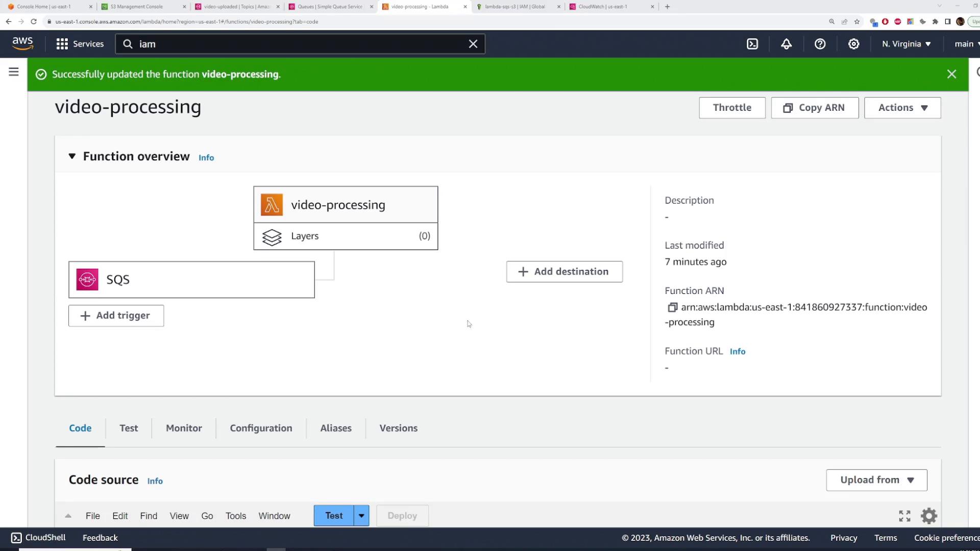Open the N. Virginia region dropdown
Viewport: 980px width, 551px height.
(906, 44)
